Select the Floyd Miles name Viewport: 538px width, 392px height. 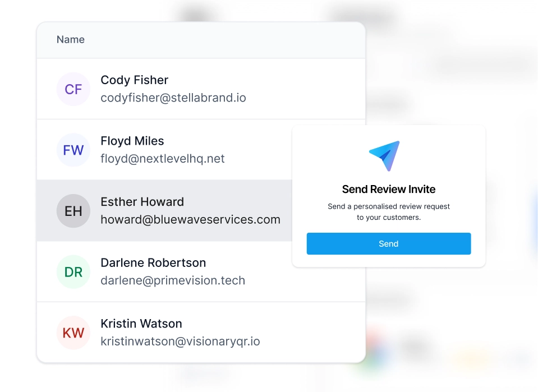(132, 141)
